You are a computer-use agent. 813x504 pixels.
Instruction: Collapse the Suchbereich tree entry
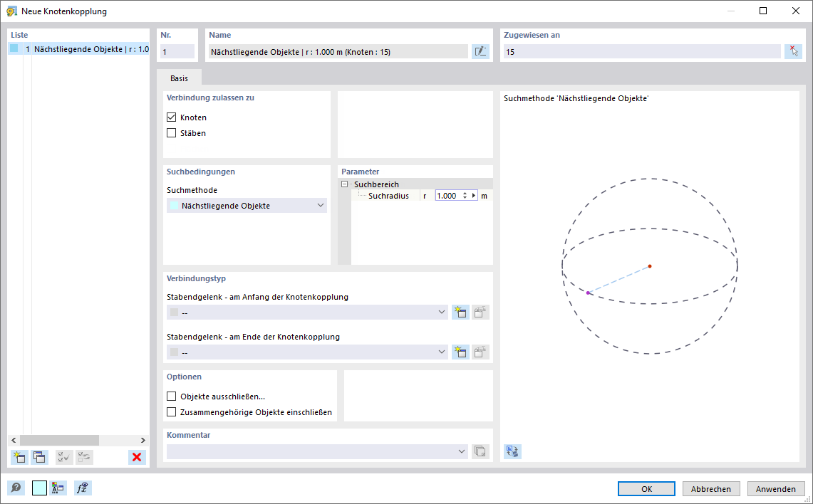344,184
